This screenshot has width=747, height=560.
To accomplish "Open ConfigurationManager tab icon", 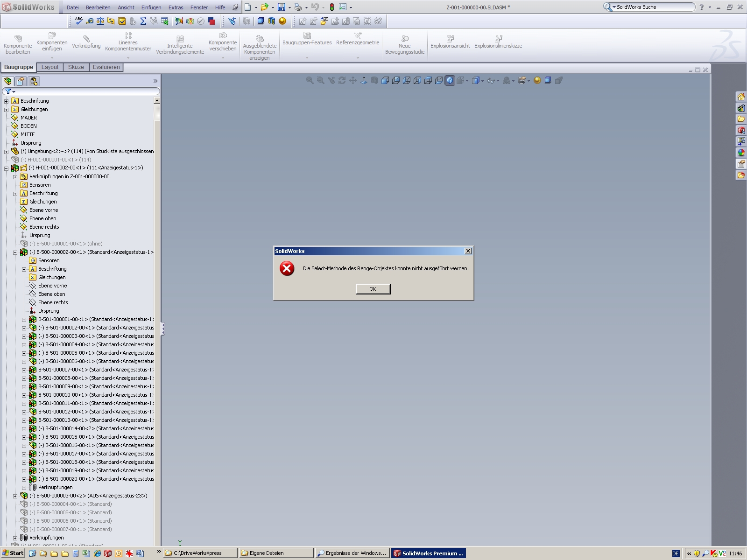I will (x=34, y=81).
